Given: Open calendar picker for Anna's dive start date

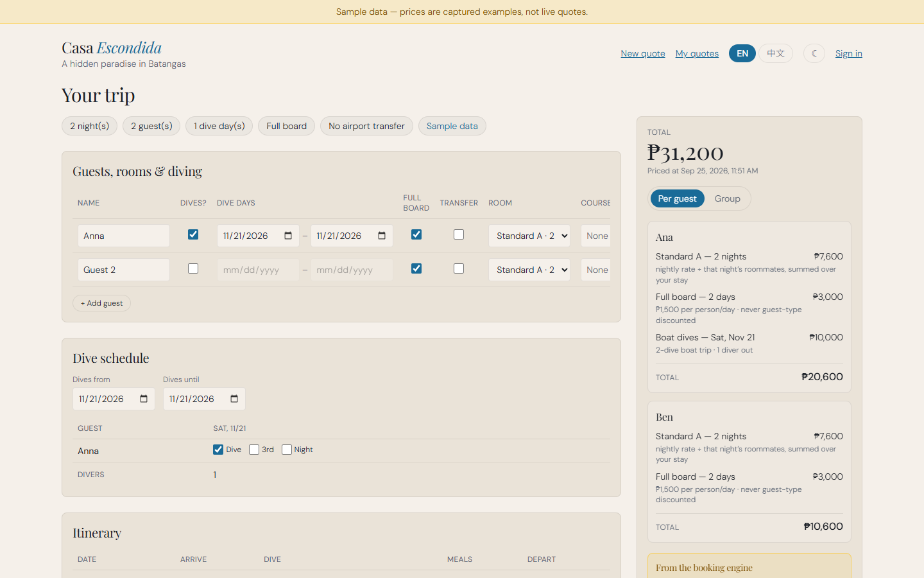Looking at the screenshot, I should coord(288,236).
